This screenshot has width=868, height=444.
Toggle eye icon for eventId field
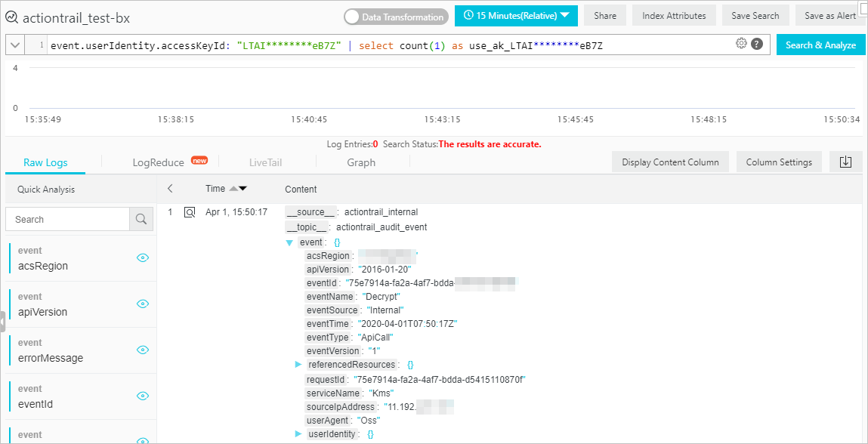coord(143,395)
